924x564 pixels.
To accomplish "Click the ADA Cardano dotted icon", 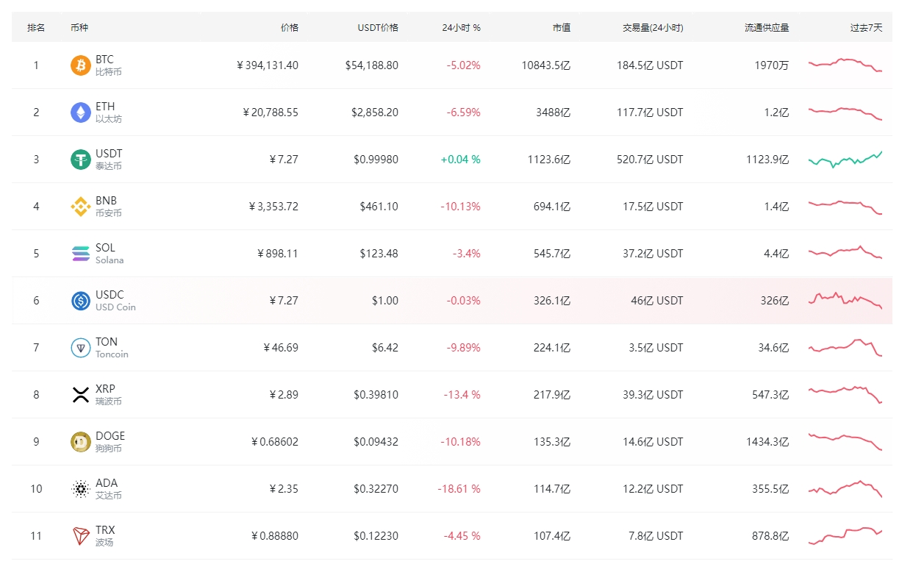I will click(80, 489).
